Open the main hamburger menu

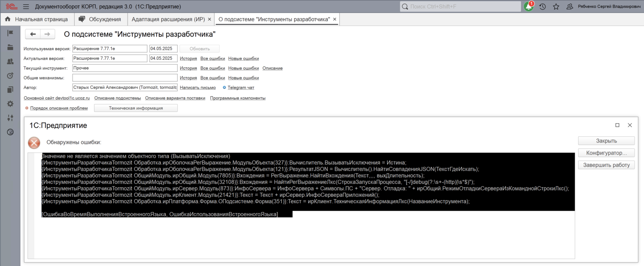tap(26, 6)
